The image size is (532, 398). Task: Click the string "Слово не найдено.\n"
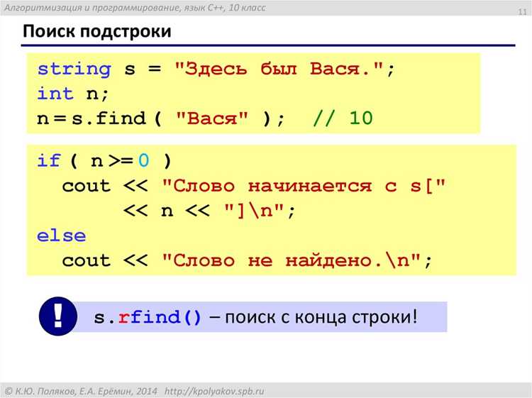pos(291,260)
